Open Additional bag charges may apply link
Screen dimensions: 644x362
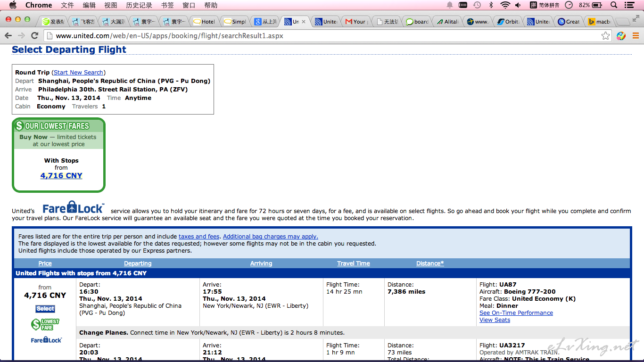[271, 237]
